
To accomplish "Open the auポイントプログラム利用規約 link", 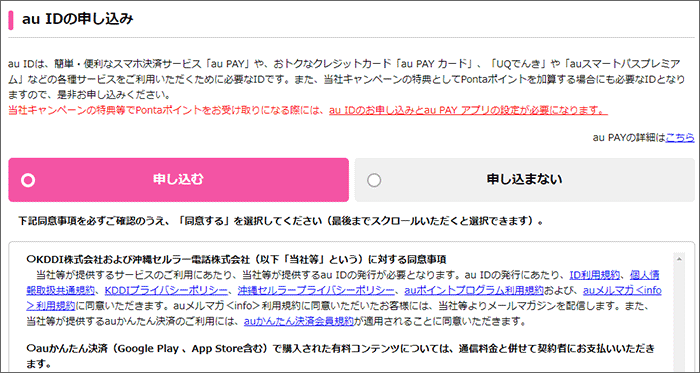I will pyautogui.click(x=474, y=291).
